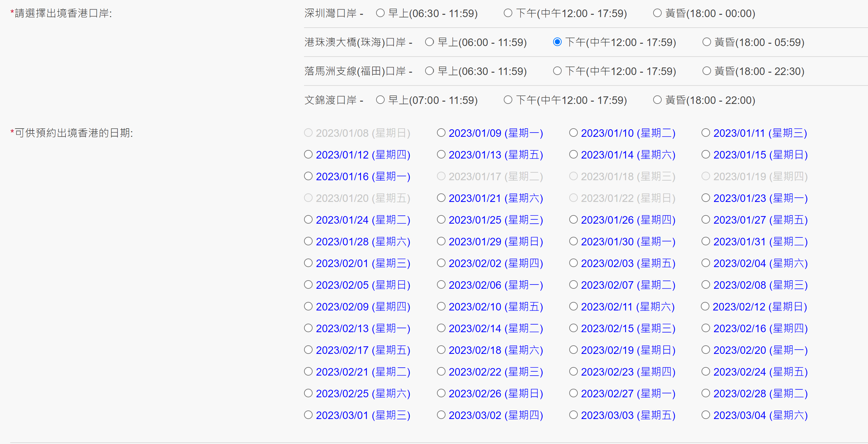Choose date 2023/01/28 (星期六)
The width and height of the screenshot is (868, 444).
pos(308,241)
